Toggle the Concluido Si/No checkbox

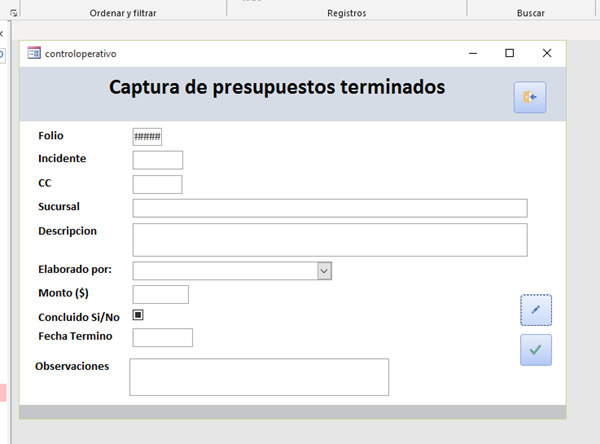(x=138, y=315)
